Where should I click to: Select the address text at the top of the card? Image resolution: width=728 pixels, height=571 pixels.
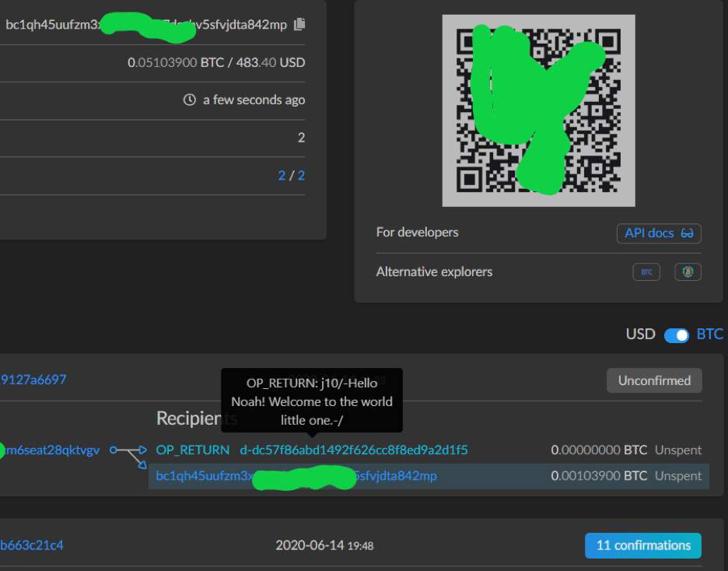click(x=146, y=25)
